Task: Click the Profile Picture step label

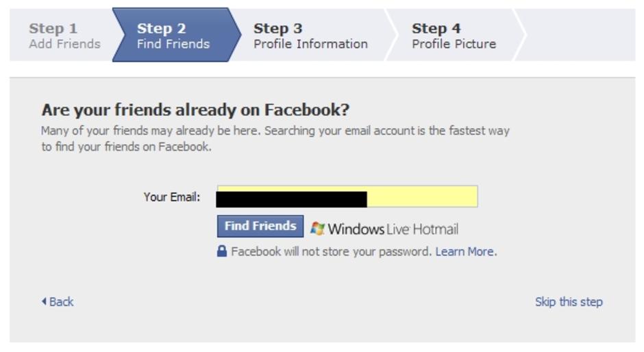Action: [x=454, y=44]
